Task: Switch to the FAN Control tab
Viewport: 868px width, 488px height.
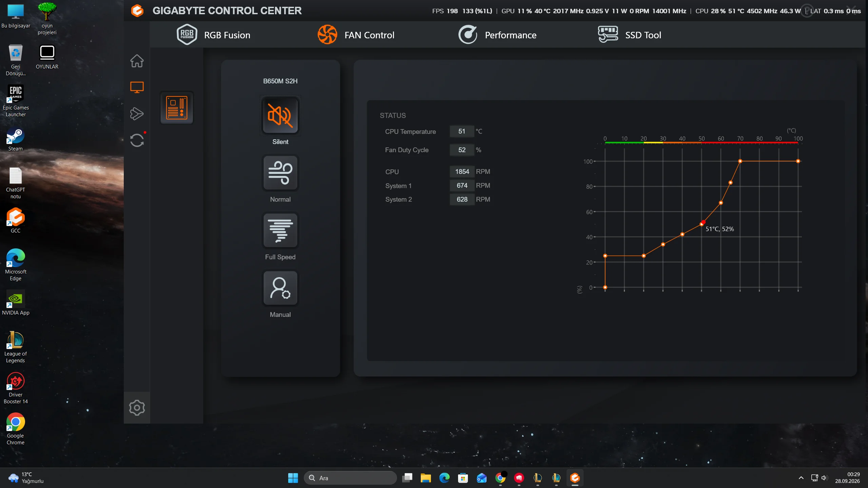Action: pyautogui.click(x=356, y=35)
